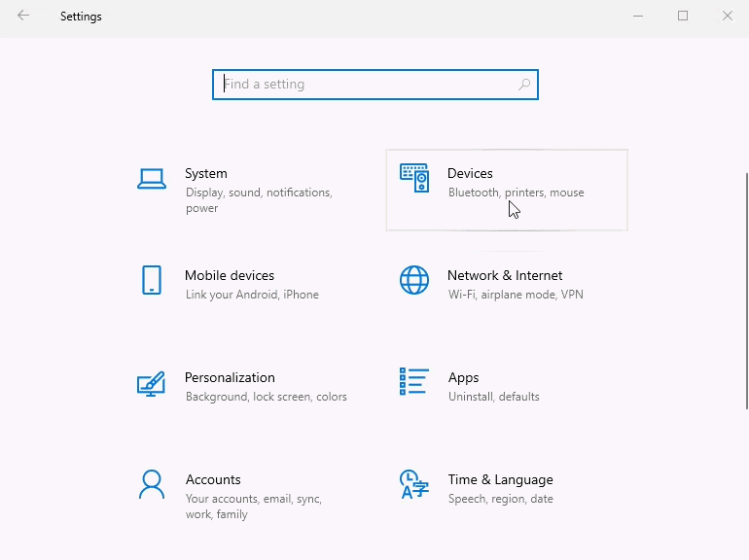Minimize the Settings window
The height and width of the screenshot is (560, 749).
[x=638, y=16]
